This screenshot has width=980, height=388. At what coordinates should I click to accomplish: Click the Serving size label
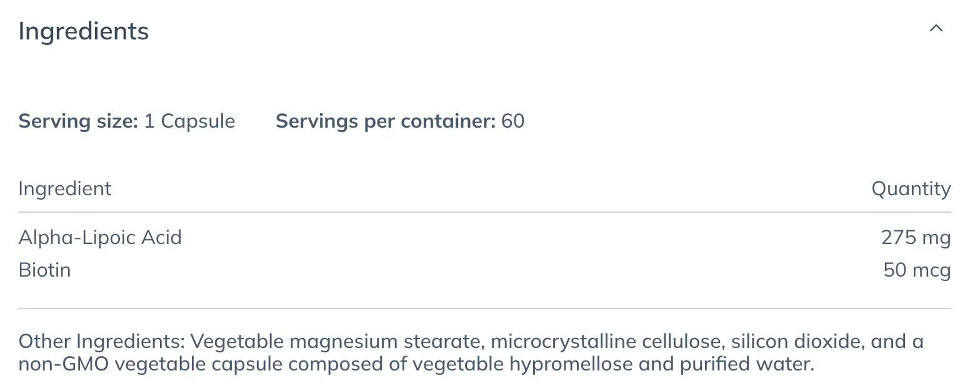(x=78, y=121)
